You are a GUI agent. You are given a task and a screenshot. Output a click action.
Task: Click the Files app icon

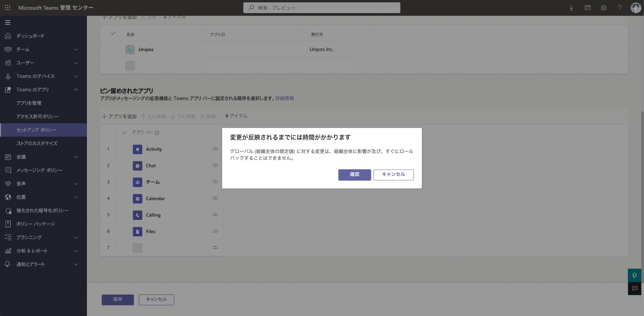click(x=137, y=231)
